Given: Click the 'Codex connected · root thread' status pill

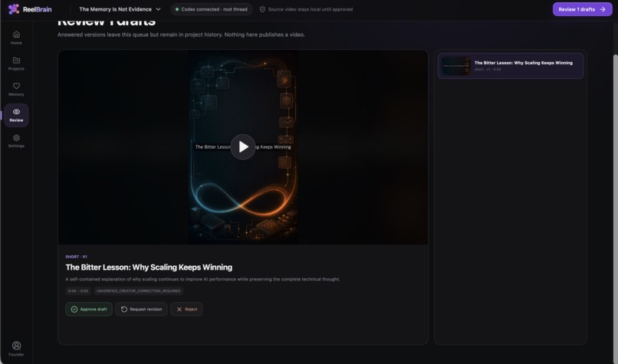Looking at the screenshot, I should click(212, 9).
